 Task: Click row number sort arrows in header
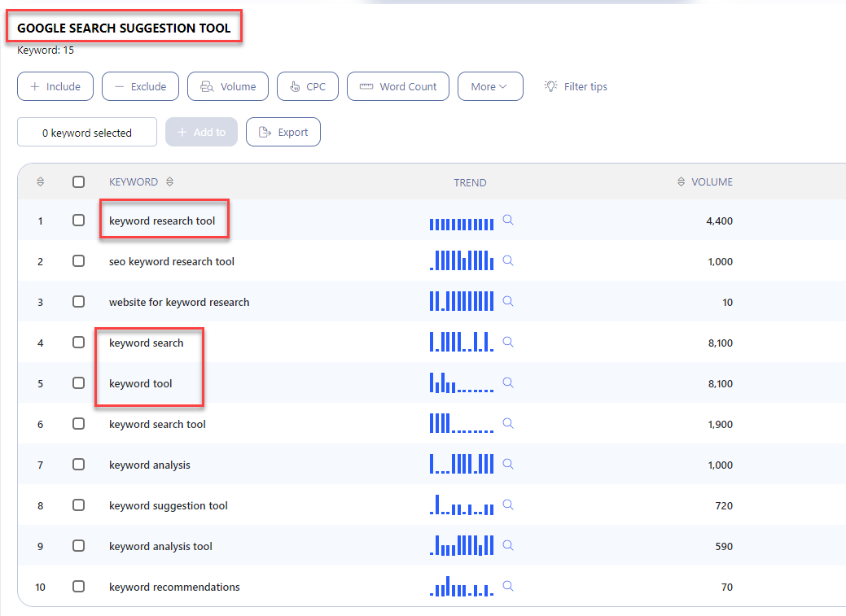coord(41,181)
